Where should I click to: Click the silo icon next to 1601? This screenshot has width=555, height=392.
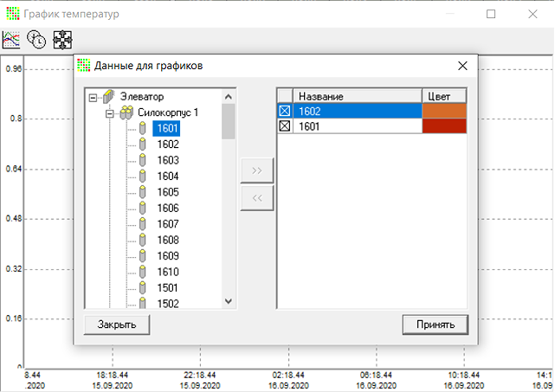[143, 128]
